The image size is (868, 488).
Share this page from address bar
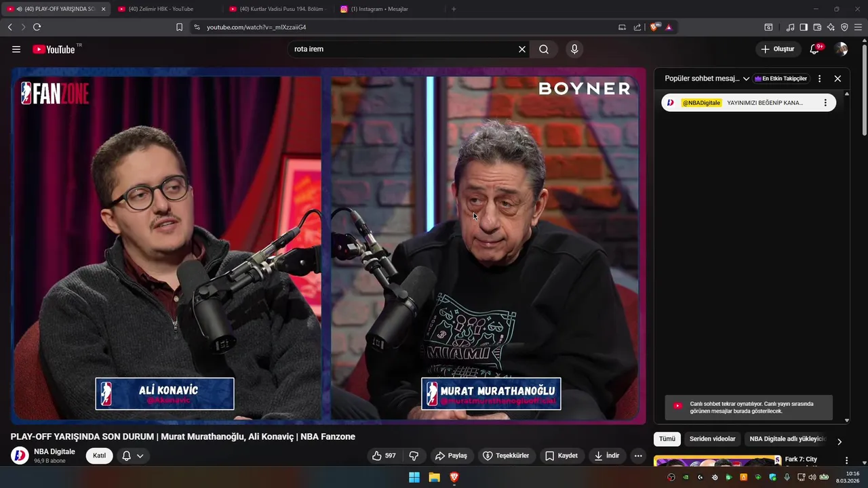click(x=637, y=27)
